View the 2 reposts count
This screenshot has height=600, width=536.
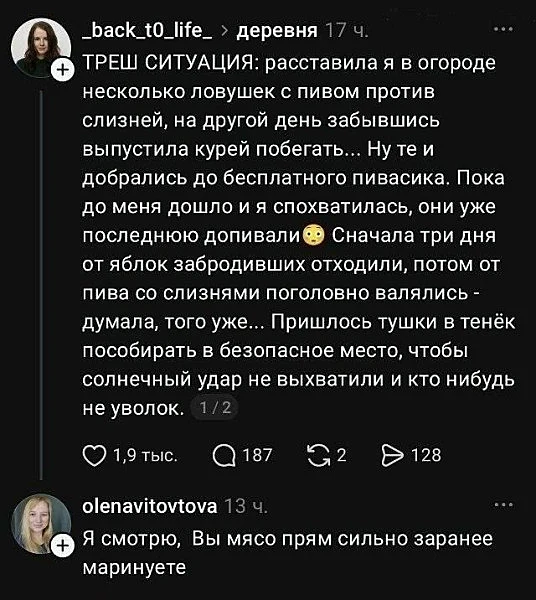tap(341, 455)
